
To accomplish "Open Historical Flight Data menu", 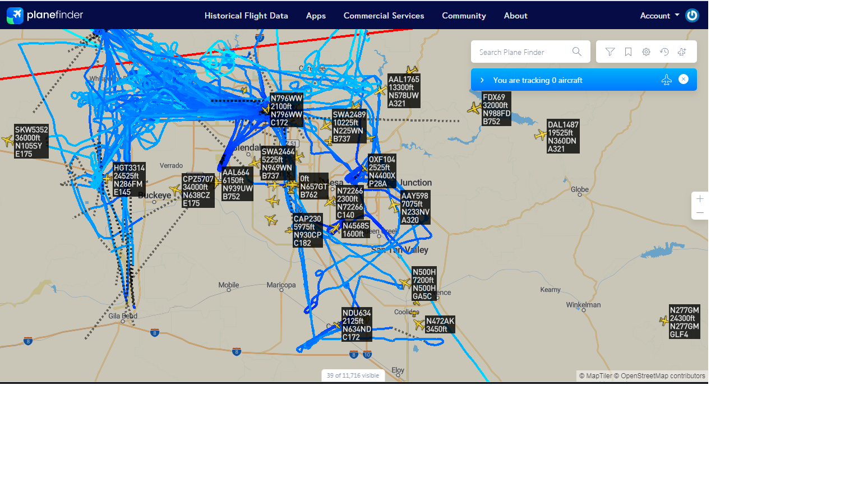I will tap(246, 16).
